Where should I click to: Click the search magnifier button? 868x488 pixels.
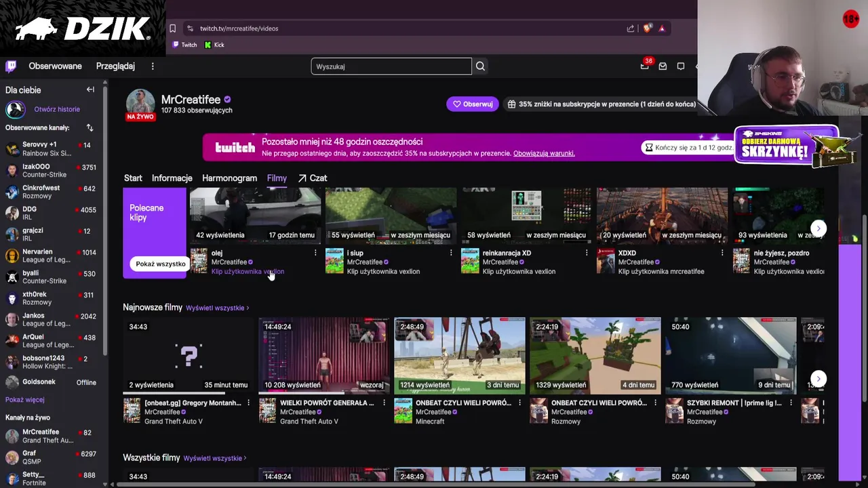pos(480,66)
